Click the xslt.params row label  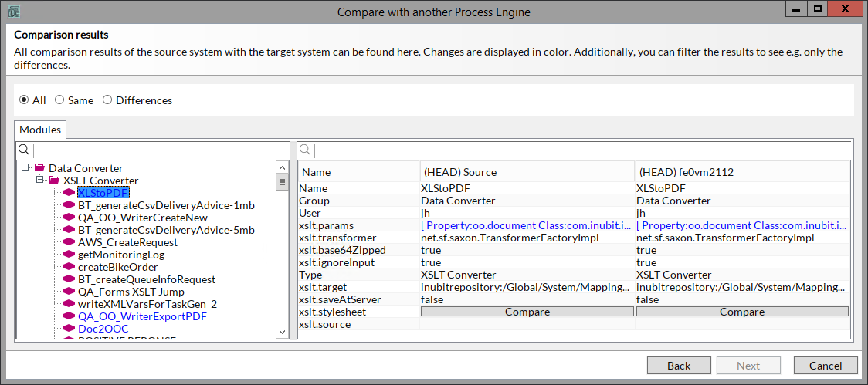[x=326, y=225]
